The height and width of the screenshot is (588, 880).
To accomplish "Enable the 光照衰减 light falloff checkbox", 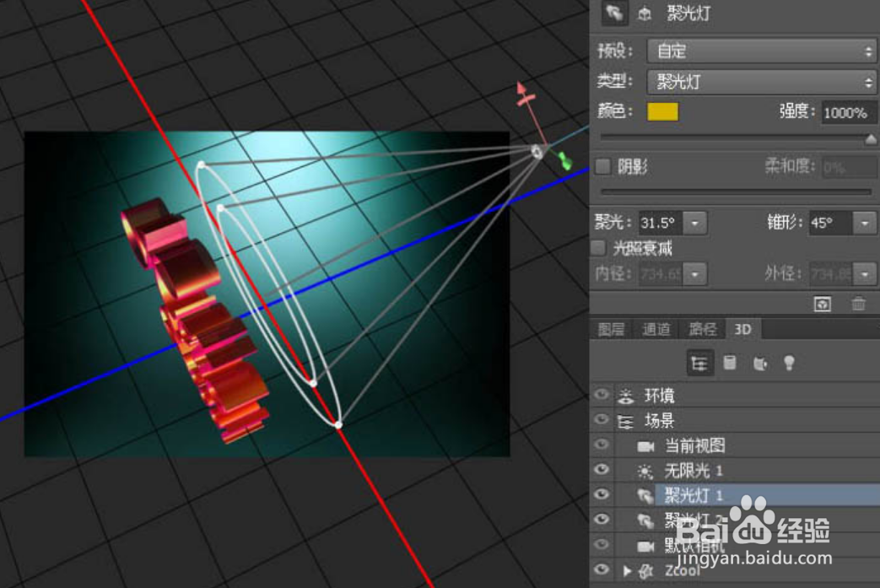I will click(599, 247).
